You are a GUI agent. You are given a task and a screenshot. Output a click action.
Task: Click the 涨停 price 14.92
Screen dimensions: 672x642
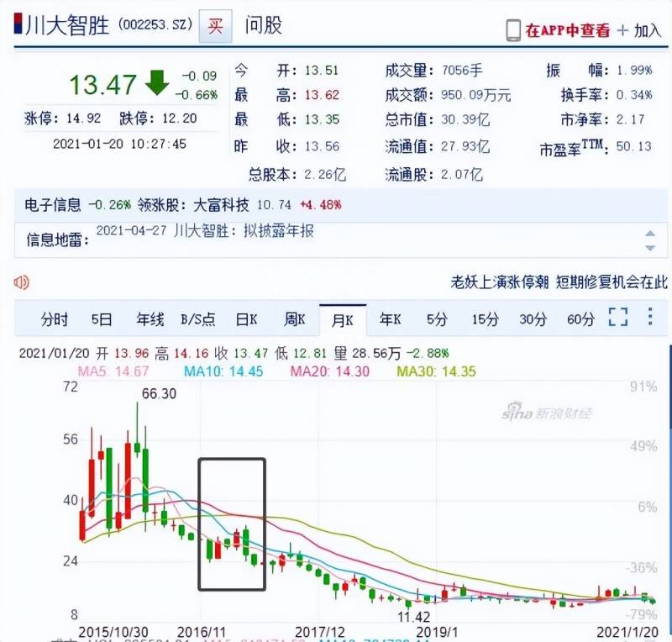coord(83,118)
